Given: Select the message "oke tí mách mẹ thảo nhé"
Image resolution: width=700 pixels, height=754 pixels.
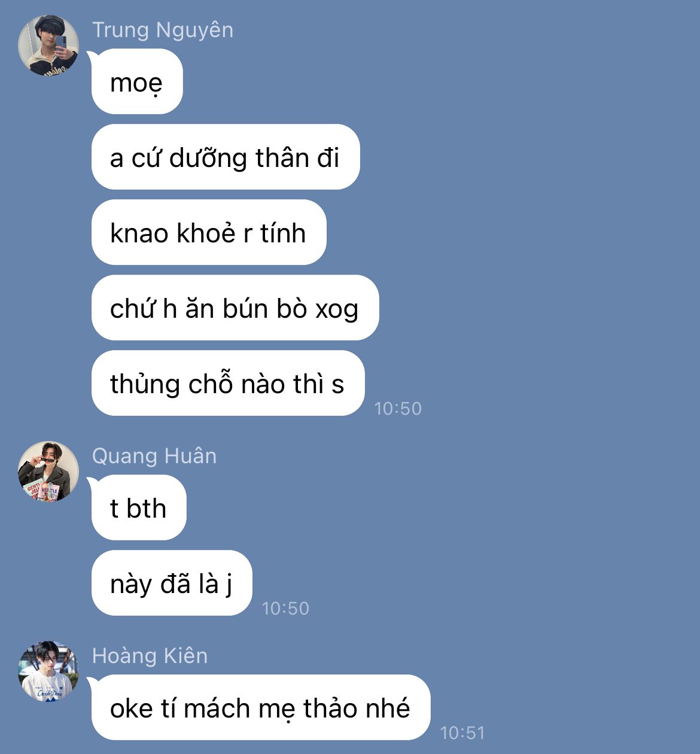Looking at the screenshot, I should pos(261,708).
